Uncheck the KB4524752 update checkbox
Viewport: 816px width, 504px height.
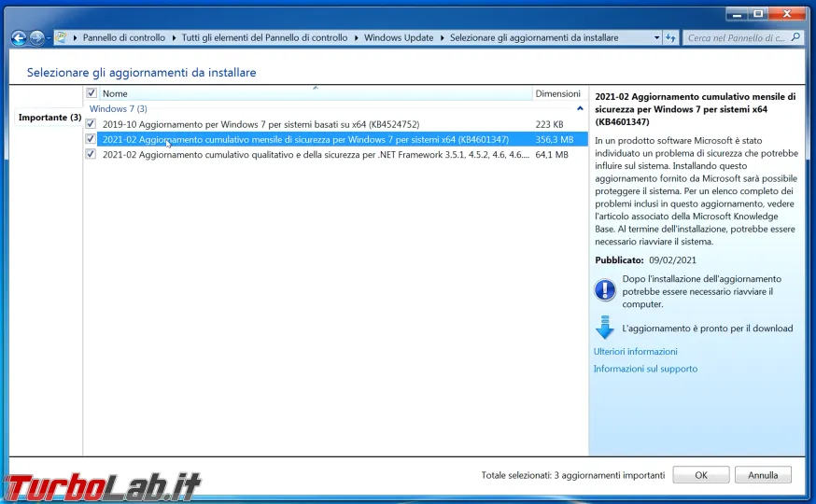(x=91, y=124)
